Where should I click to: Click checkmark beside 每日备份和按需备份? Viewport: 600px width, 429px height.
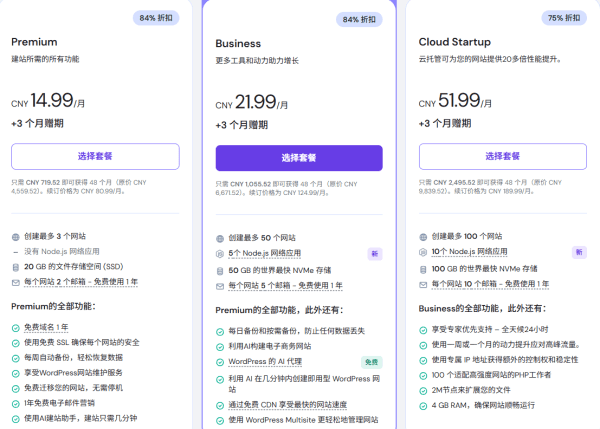[220, 332]
